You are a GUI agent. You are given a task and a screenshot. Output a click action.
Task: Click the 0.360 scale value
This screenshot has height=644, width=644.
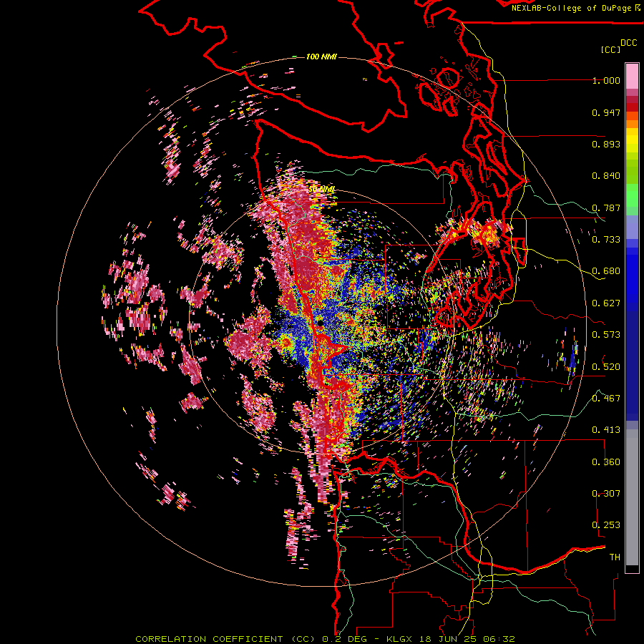(x=606, y=462)
